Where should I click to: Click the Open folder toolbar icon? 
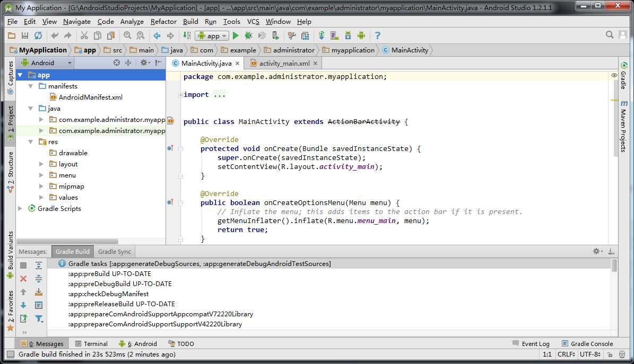tap(12, 35)
